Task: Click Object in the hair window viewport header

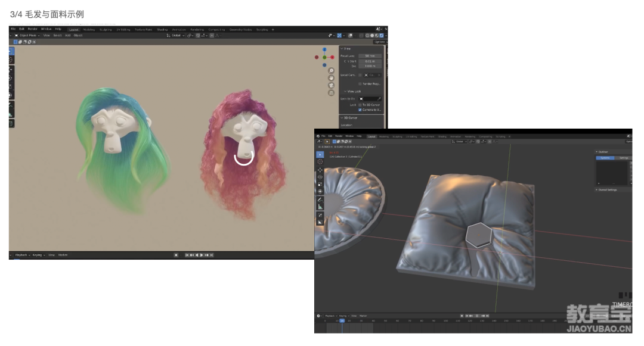Action: 78,36
